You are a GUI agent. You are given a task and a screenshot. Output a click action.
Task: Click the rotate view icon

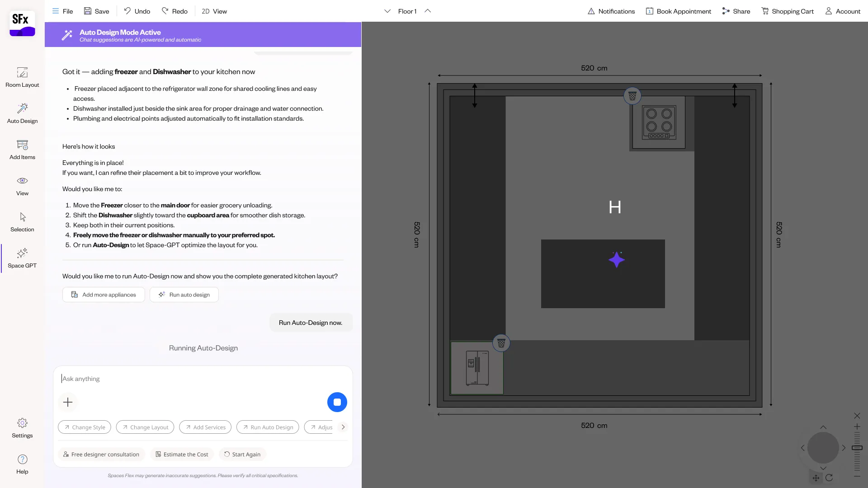coord(829,478)
